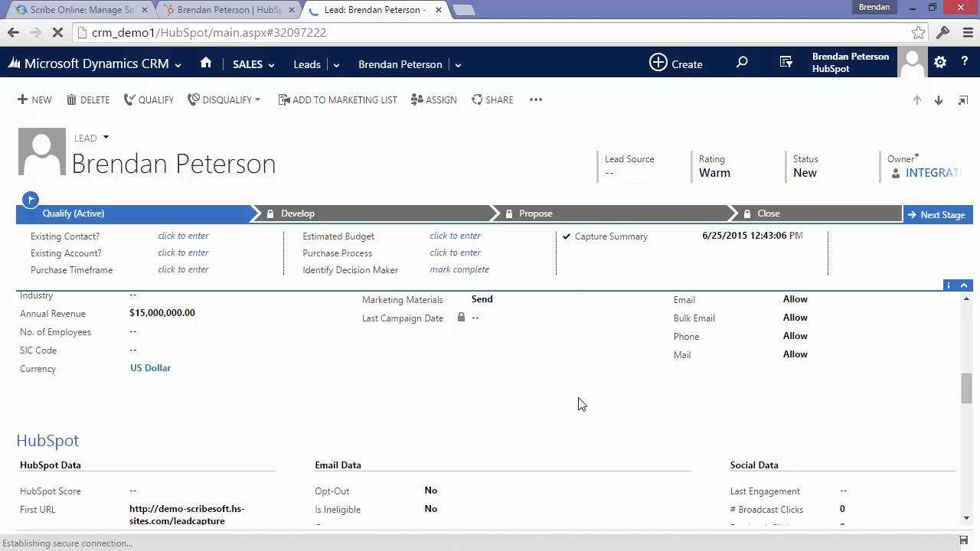Expand Brendan Peterson record navbar dropdown
The width and height of the screenshot is (980, 551).
click(x=458, y=65)
